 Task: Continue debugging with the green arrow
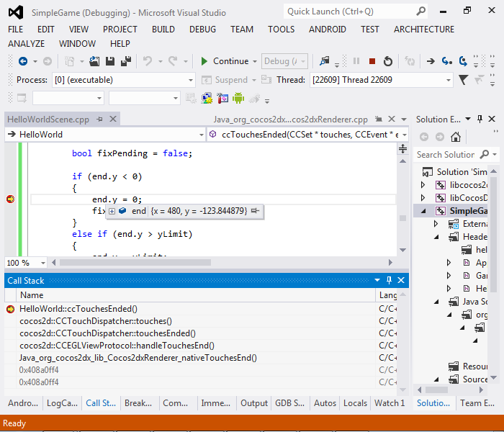[204, 61]
